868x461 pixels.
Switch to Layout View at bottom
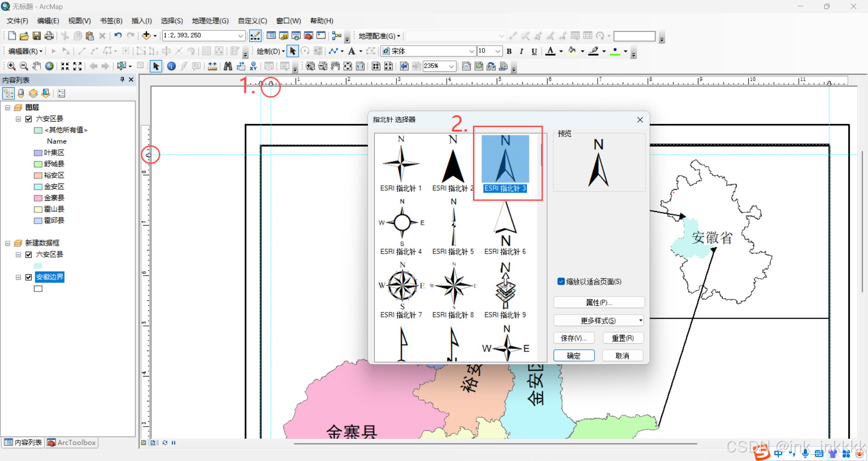pyautogui.click(x=153, y=442)
